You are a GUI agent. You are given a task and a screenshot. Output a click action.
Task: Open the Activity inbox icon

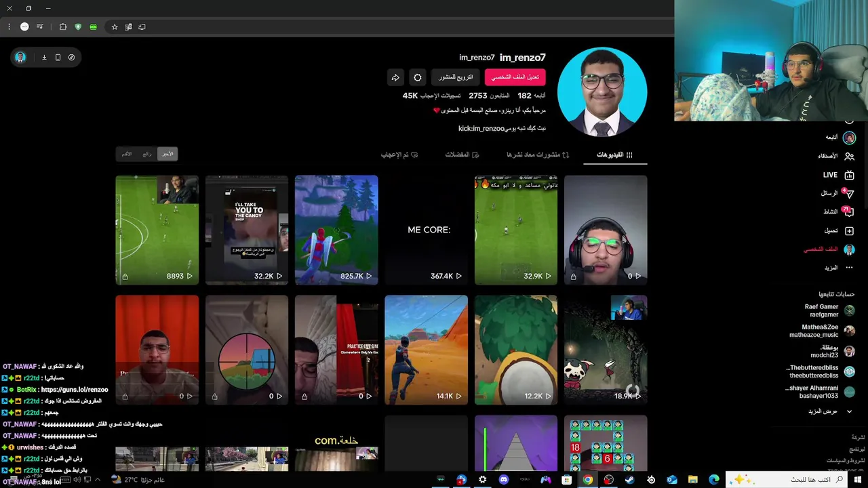point(848,211)
